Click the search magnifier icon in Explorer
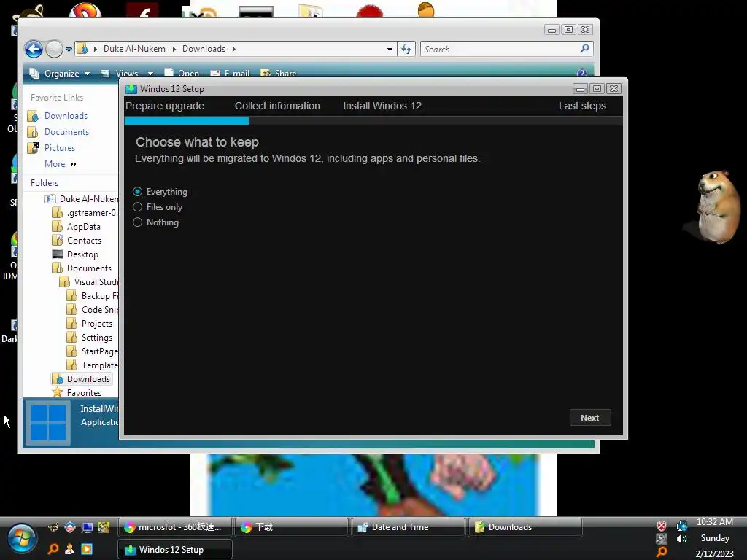747x560 pixels. point(584,49)
